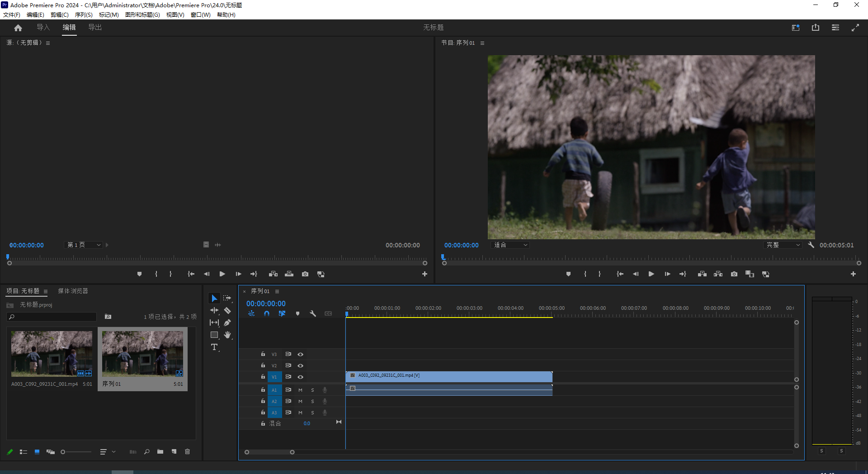This screenshot has width=868, height=474.
Task: Open the Sequence menu in the menu bar
Action: 84,15
